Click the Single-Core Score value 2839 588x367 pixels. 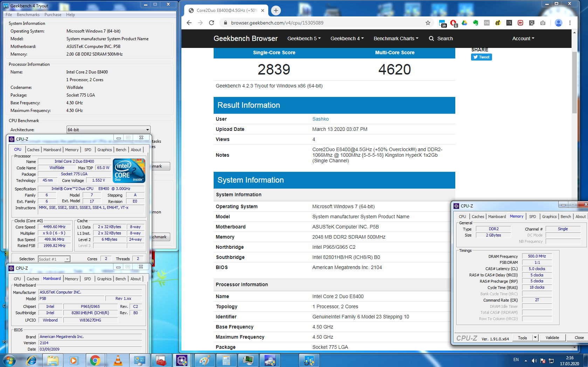click(x=274, y=69)
